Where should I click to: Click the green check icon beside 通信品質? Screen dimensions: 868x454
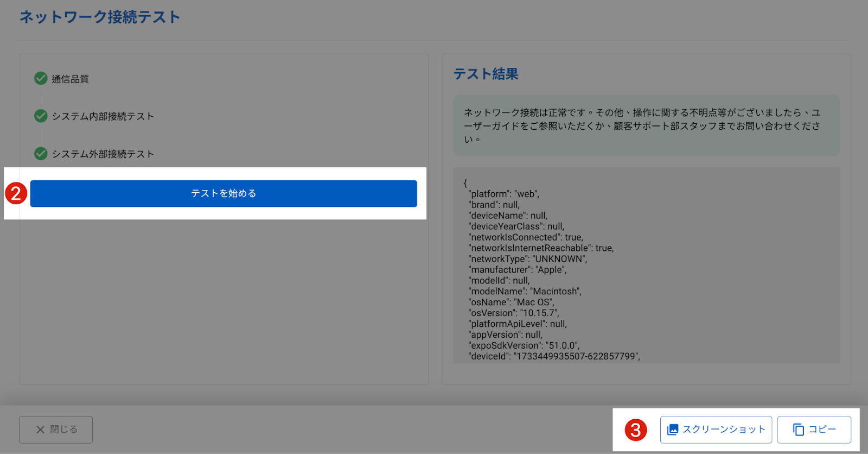(41, 78)
